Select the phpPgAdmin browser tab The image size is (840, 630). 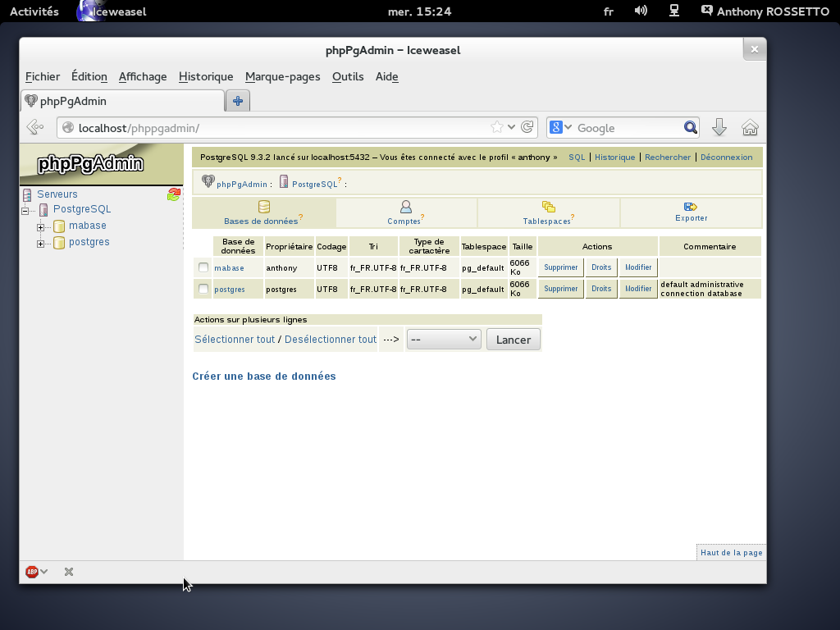tap(122, 101)
